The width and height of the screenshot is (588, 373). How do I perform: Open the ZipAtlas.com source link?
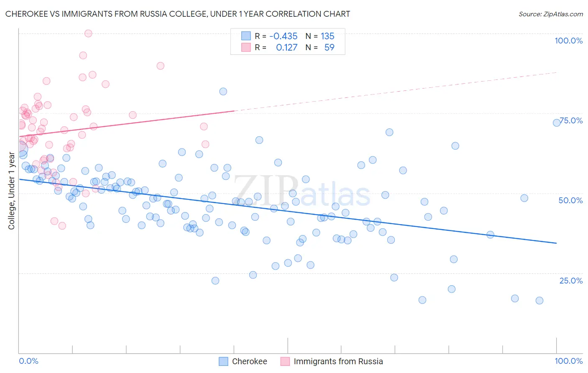point(551,14)
